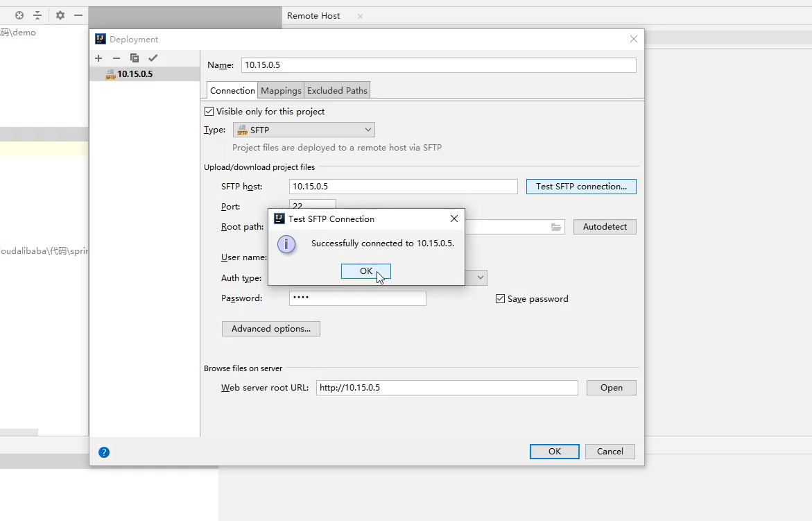This screenshot has height=521, width=812.
Task: Focus the Name input field
Action: coord(439,65)
